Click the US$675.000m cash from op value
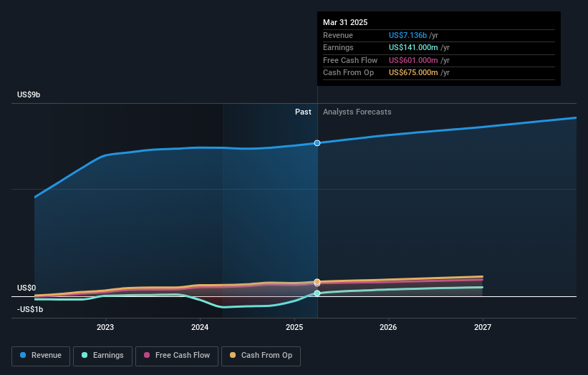 point(413,73)
